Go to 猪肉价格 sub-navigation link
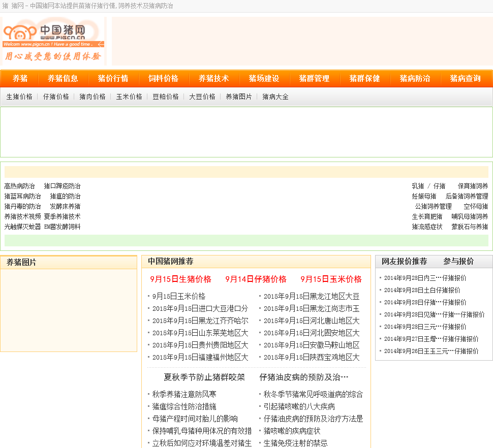Viewport: 493px width, 448px height. tap(92, 97)
